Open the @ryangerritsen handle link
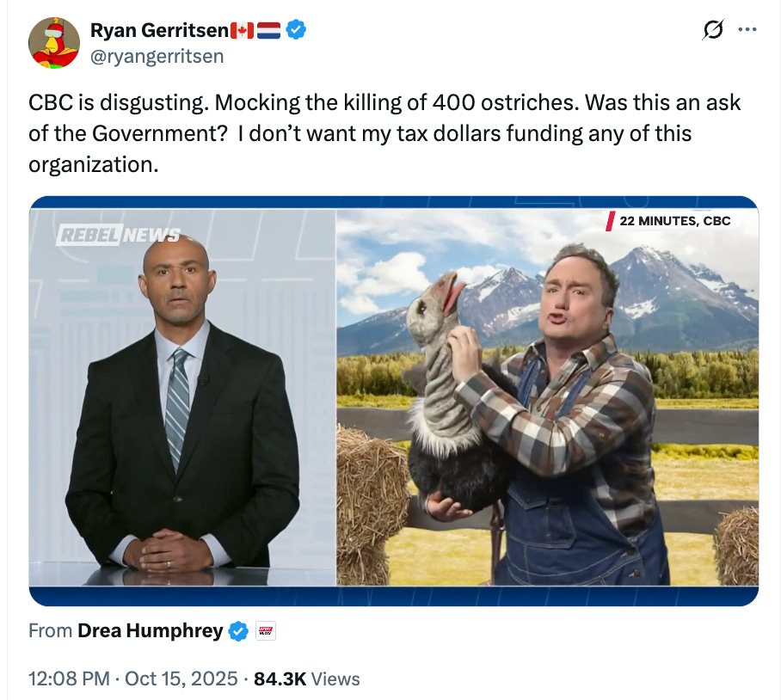Viewport: 781px width, 700px height. 157,56
